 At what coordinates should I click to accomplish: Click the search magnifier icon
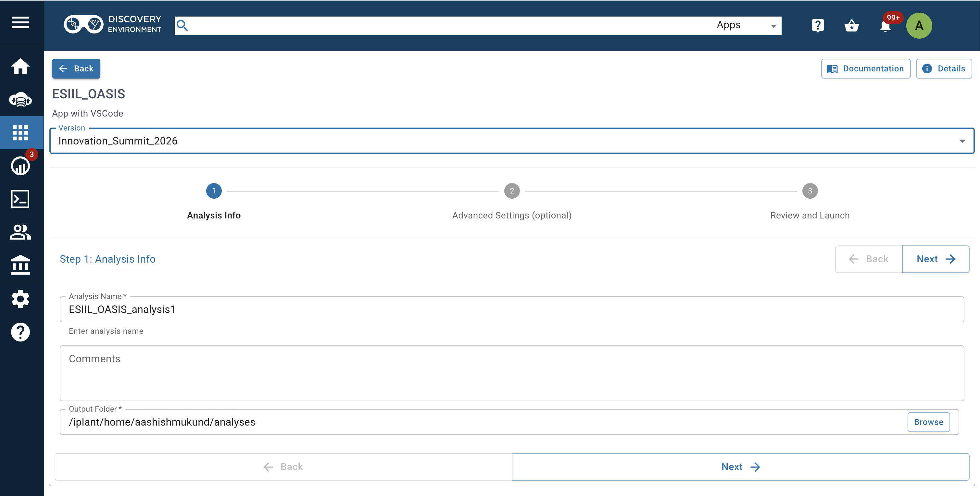pyautogui.click(x=182, y=26)
